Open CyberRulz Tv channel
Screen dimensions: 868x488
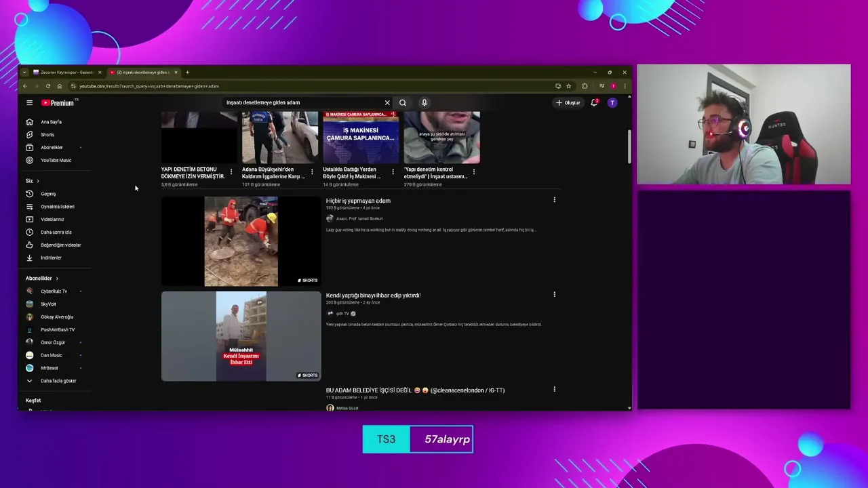coord(54,291)
